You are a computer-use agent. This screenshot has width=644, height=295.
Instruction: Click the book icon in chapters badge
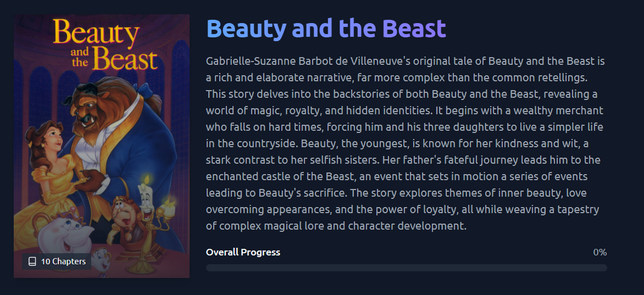click(32, 261)
